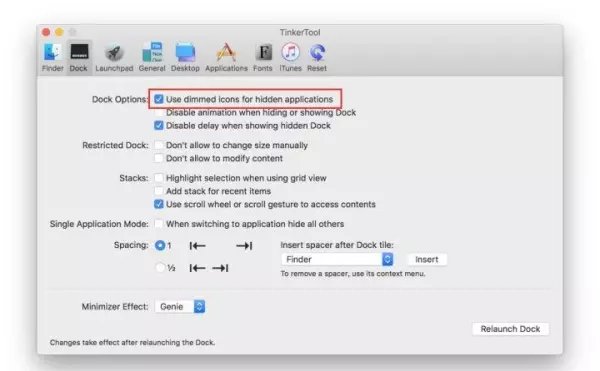This screenshot has height=371, width=600.
Task: Minimize TinkerTool with the yellow button
Action: pos(59,32)
